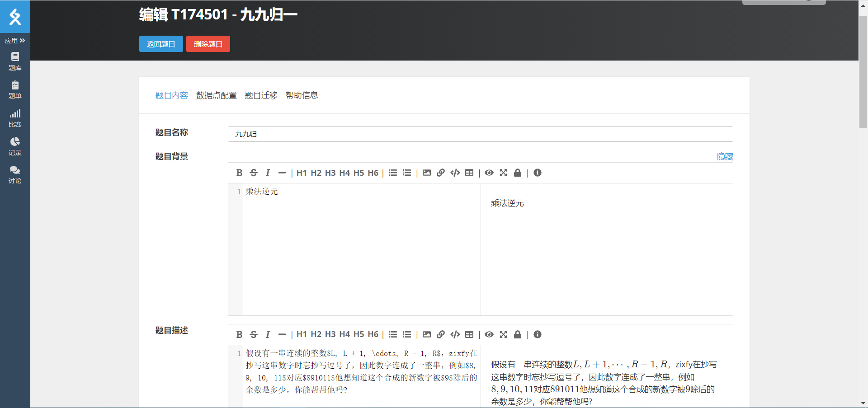Click into the 题目背景 text editing area
868x408 pixels.
[x=362, y=249]
